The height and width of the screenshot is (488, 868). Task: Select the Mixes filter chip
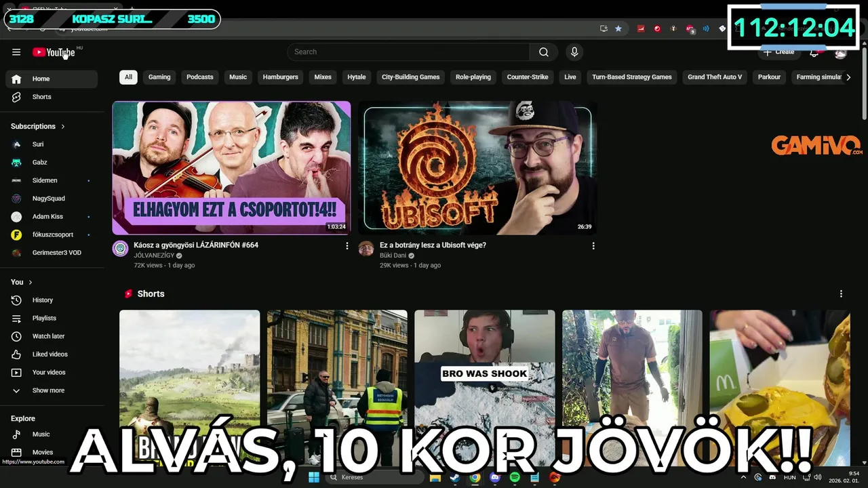pyautogui.click(x=323, y=77)
